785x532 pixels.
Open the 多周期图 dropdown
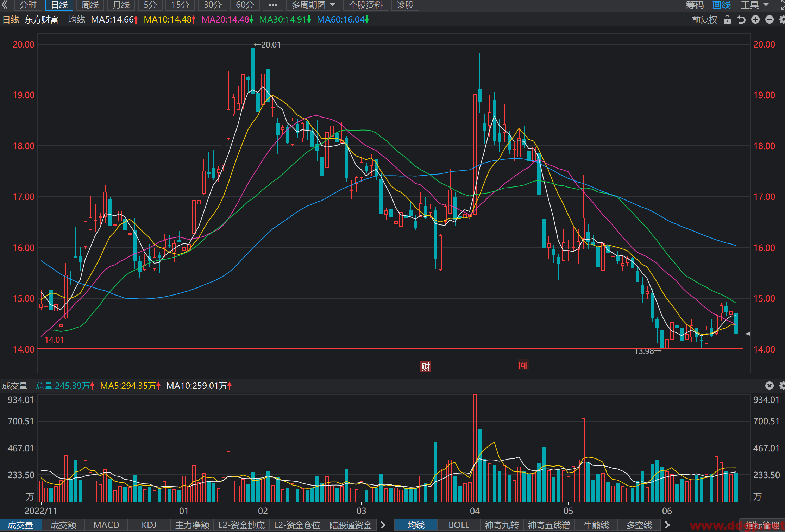coord(313,5)
